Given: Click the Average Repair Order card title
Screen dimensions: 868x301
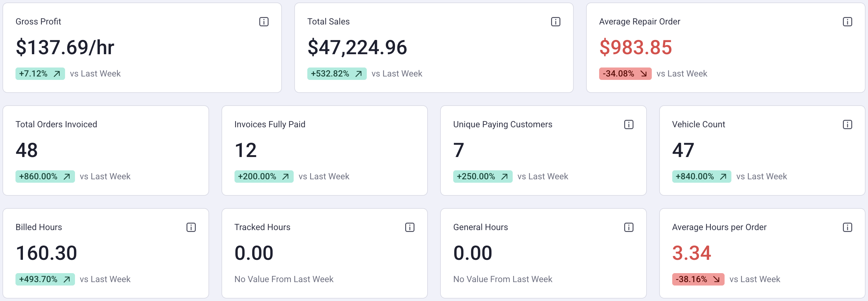Looking at the screenshot, I should pyautogui.click(x=640, y=22).
